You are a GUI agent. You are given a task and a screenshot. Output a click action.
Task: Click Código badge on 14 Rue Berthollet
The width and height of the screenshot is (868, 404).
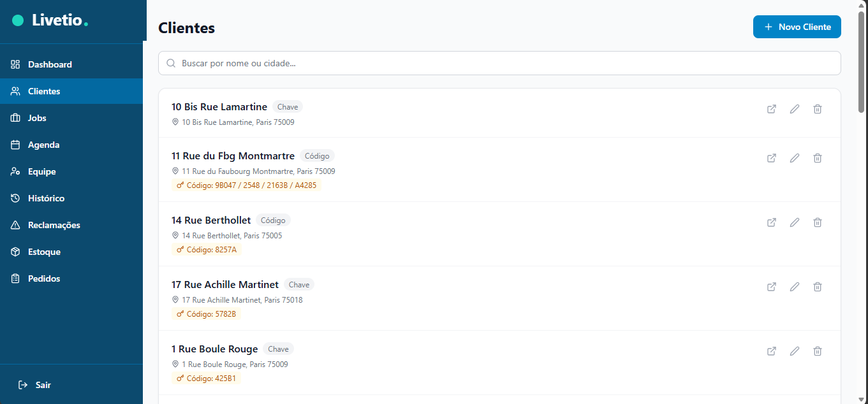pyautogui.click(x=273, y=220)
